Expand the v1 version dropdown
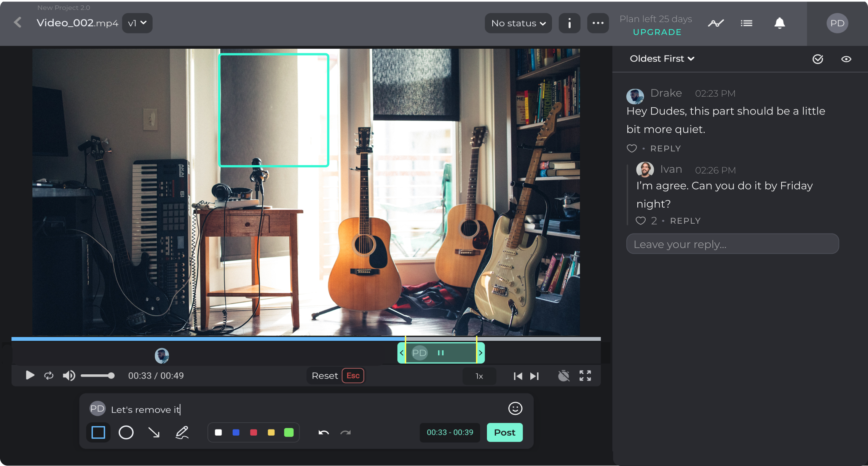 [137, 23]
